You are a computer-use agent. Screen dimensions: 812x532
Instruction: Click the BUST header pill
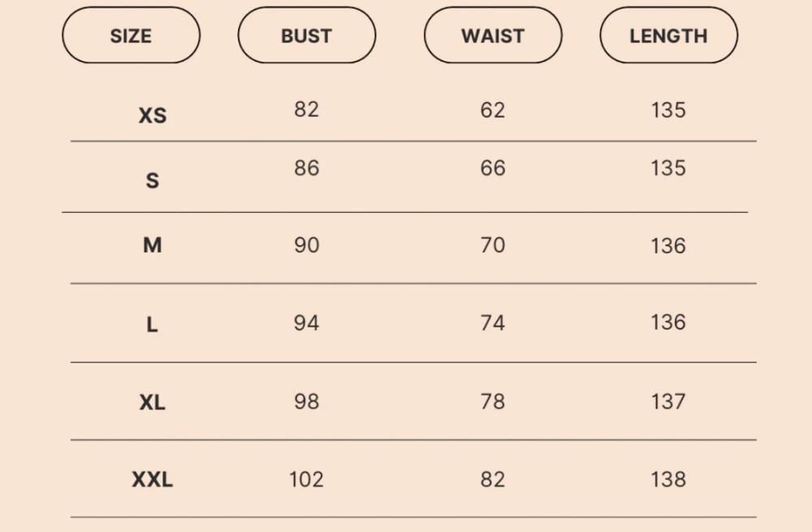coord(306,36)
